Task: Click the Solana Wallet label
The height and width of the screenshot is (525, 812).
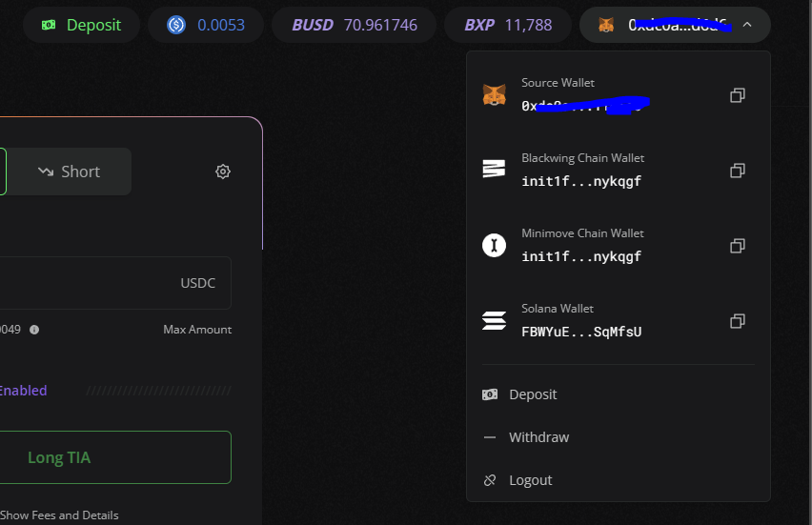Action: click(558, 309)
